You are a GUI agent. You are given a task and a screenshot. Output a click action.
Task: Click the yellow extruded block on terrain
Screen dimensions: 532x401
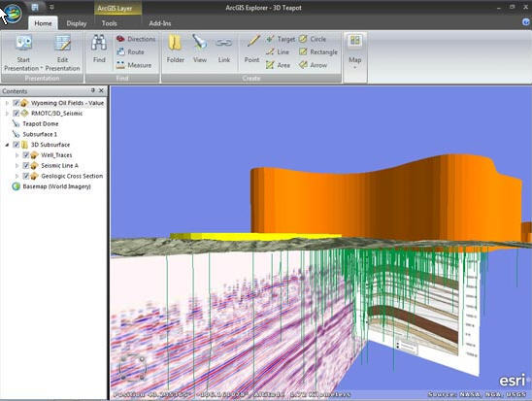pos(255,236)
